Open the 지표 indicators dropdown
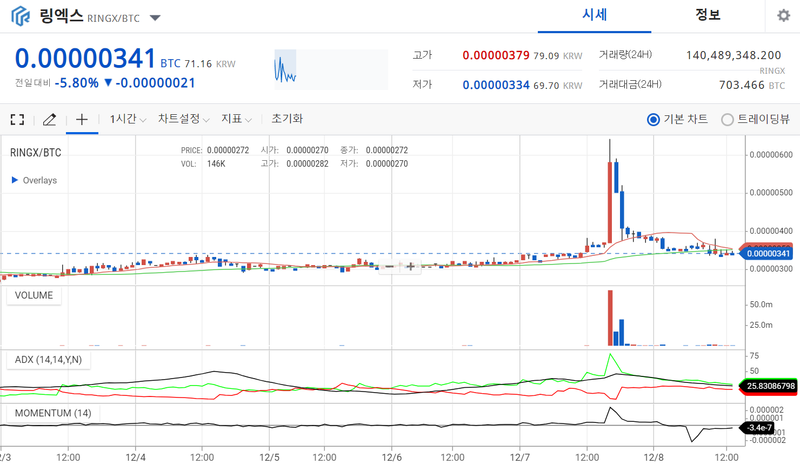This screenshot has width=800, height=468. coord(236,119)
